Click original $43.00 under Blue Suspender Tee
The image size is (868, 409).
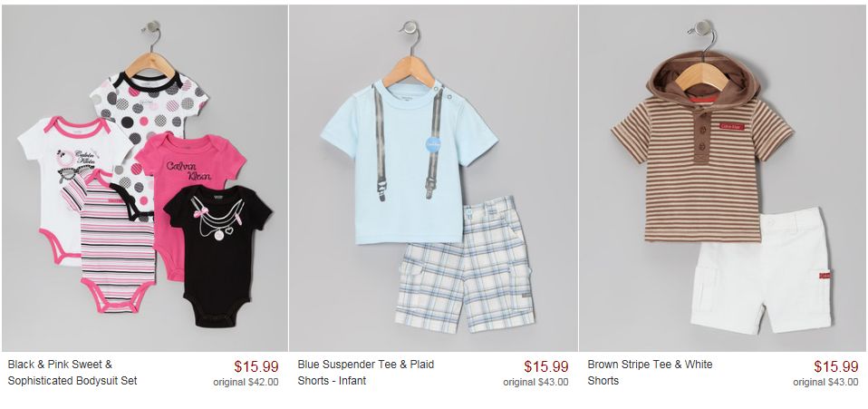(x=535, y=382)
